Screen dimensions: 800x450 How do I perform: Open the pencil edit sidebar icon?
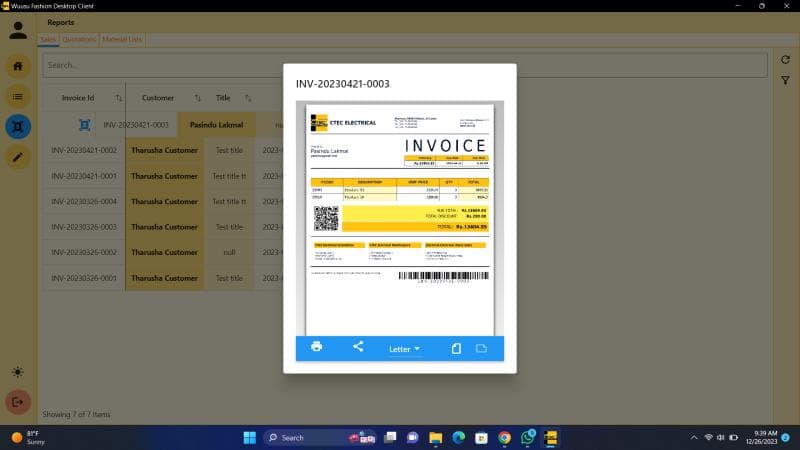pyautogui.click(x=18, y=156)
